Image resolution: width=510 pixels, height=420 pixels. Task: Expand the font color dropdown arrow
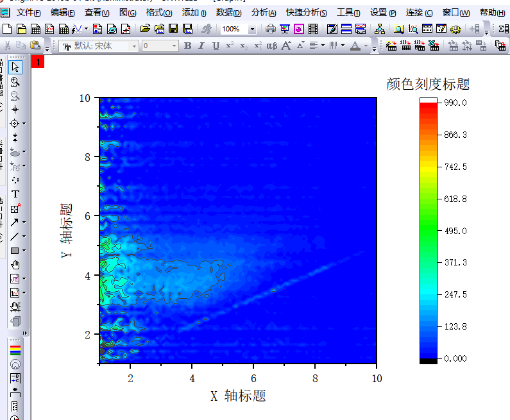tap(366, 46)
